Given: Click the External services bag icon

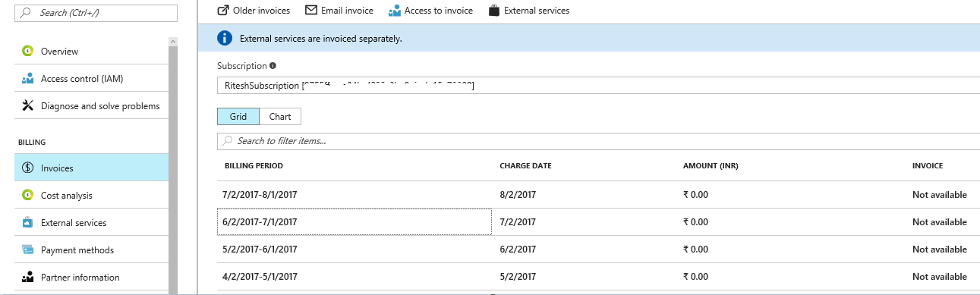Looking at the screenshot, I should point(494,11).
